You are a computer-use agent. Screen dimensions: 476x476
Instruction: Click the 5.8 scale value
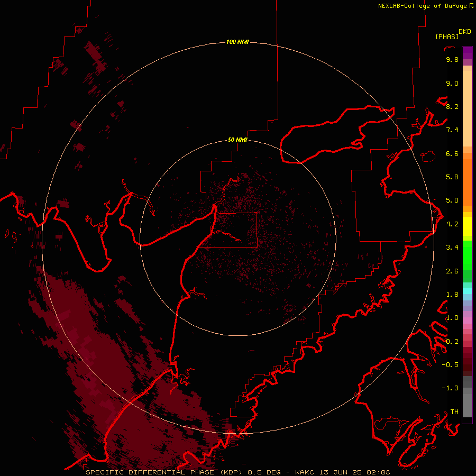[452, 177]
